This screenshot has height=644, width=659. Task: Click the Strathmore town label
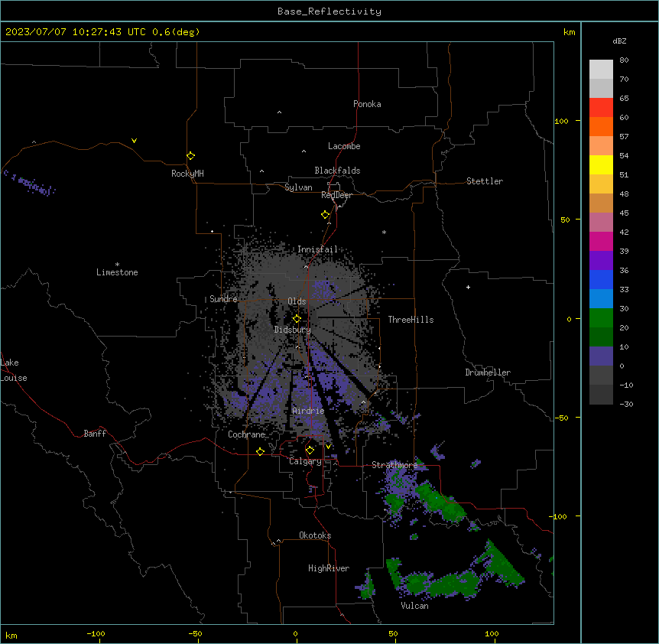click(394, 465)
